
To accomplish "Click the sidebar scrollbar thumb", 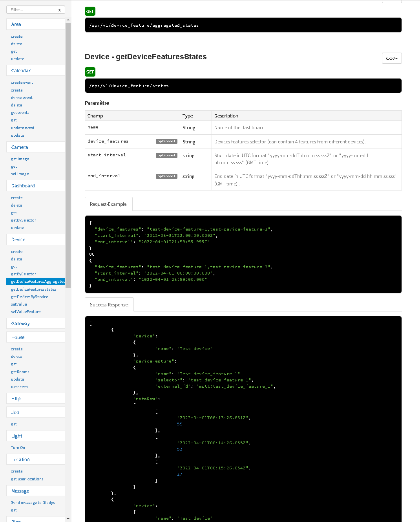I will [68, 155].
